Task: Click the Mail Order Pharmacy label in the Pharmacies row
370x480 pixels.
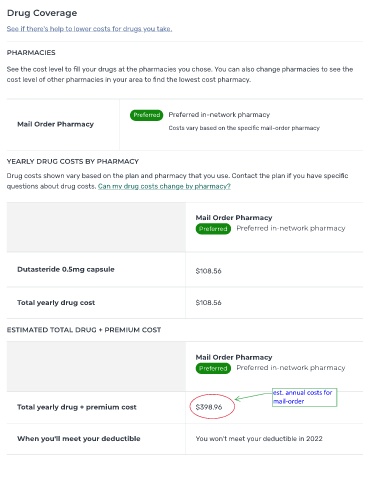Action: (55, 124)
